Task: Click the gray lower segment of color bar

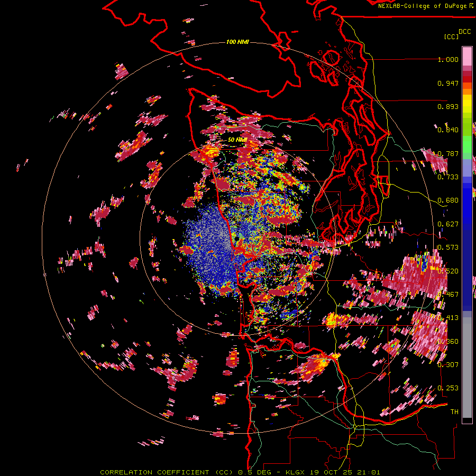Action: pos(467,368)
